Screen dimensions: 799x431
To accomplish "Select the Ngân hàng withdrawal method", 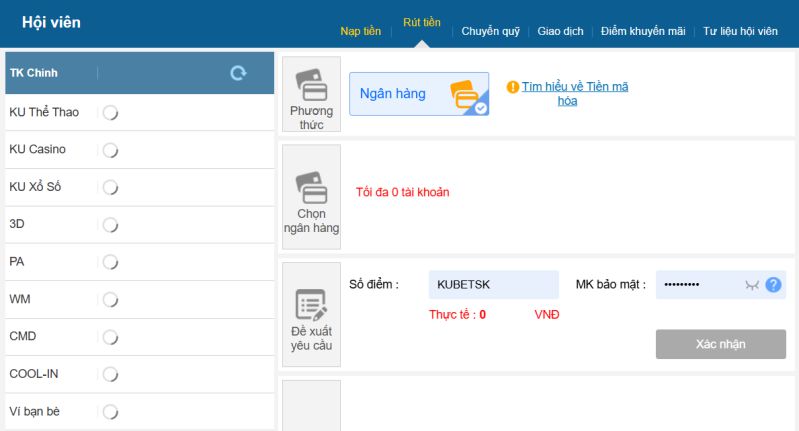I will coord(419,94).
